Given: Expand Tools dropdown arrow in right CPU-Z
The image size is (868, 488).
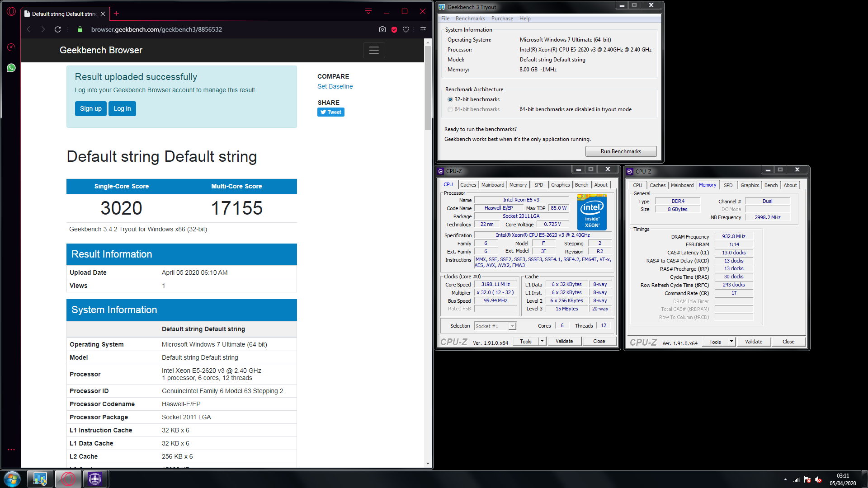Looking at the screenshot, I should (x=731, y=342).
